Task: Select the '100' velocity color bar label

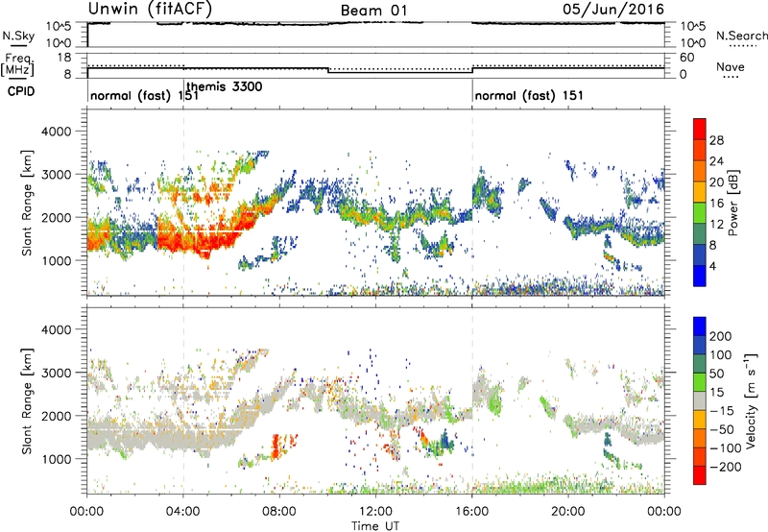Action: coord(721,355)
